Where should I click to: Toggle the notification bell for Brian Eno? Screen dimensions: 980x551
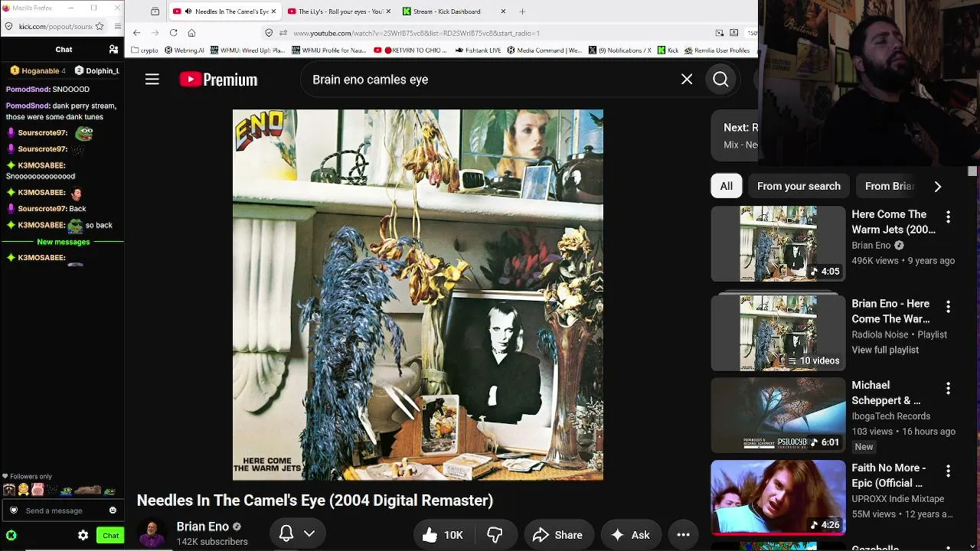coord(286,533)
